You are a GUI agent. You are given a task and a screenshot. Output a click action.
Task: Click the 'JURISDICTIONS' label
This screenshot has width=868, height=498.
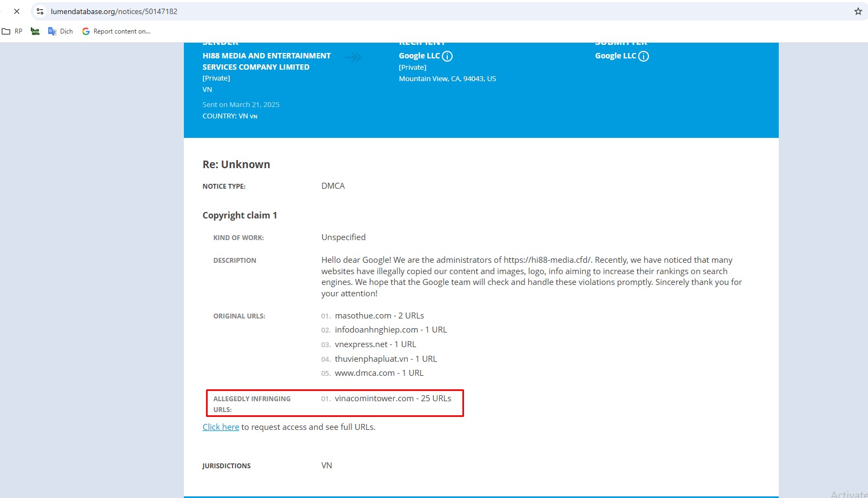(x=227, y=466)
